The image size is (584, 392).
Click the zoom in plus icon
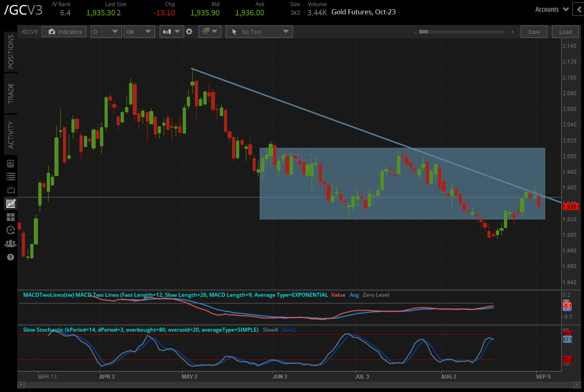point(512,32)
